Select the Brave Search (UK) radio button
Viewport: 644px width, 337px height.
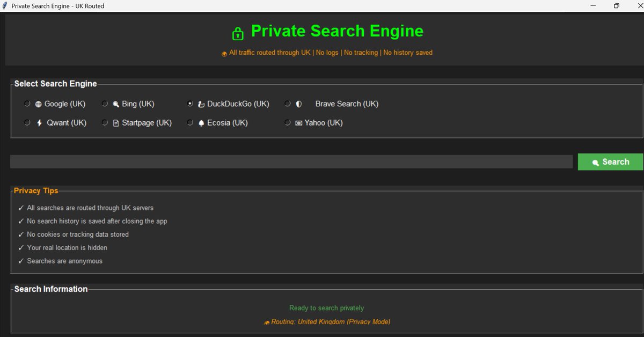tap(288, 104)
